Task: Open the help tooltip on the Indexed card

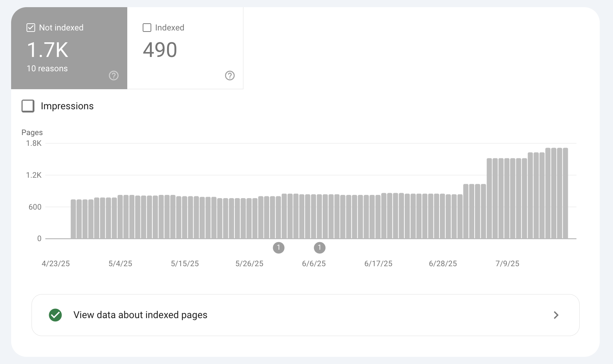Action: (230, 76)
